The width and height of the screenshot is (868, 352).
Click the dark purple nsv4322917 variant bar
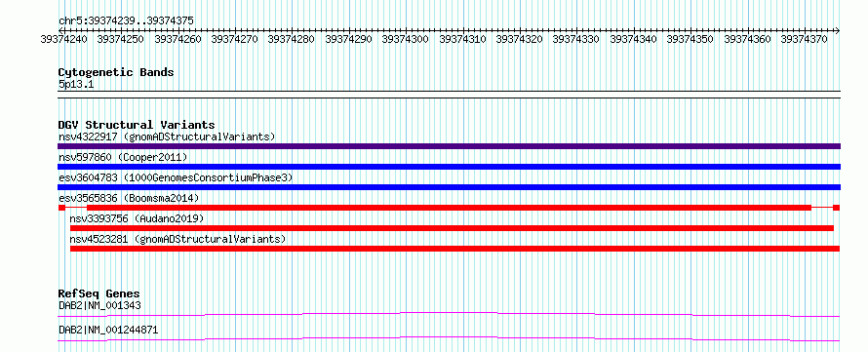pos(449,146)
